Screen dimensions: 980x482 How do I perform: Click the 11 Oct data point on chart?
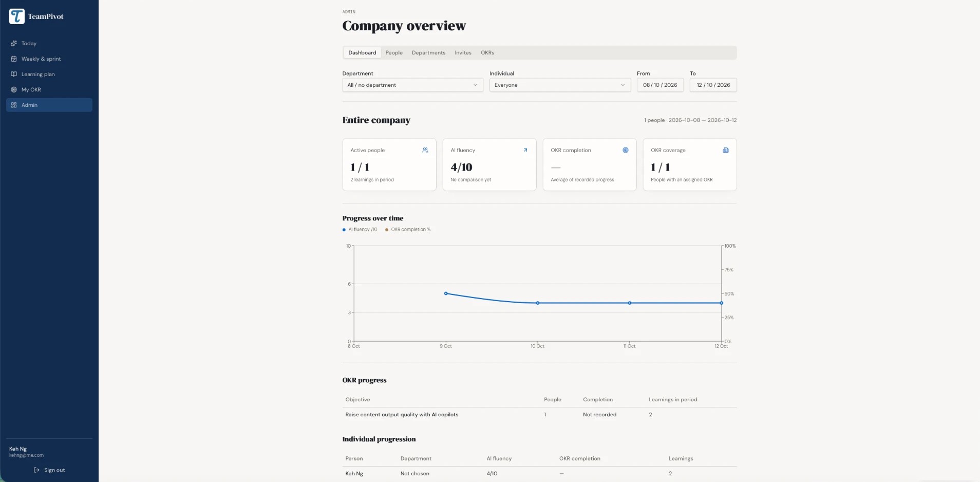630,303
